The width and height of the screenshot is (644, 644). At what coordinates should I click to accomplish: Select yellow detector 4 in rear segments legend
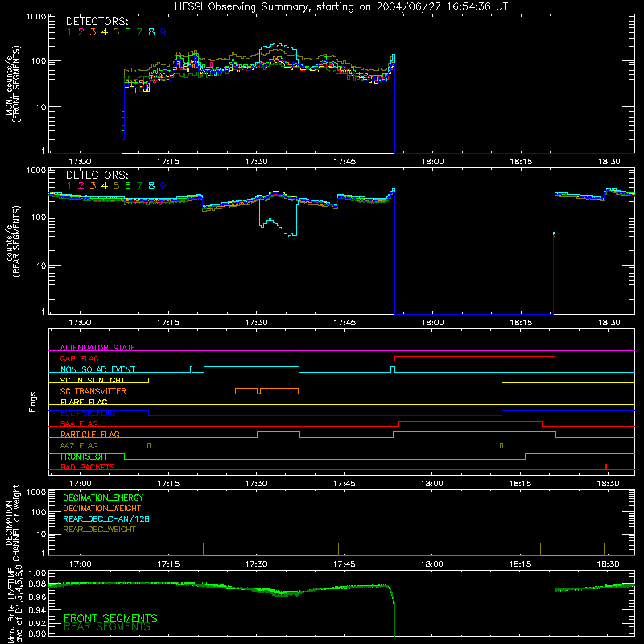105,186
